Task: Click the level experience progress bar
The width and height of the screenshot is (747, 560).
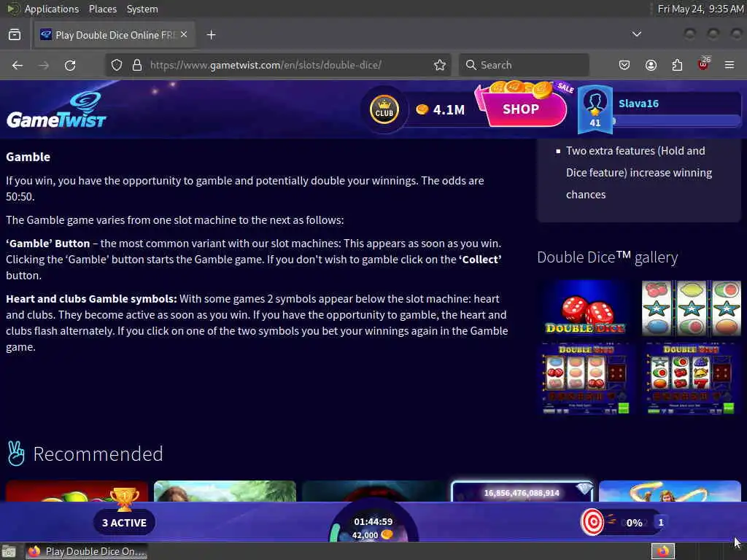Action: point(676,121)
